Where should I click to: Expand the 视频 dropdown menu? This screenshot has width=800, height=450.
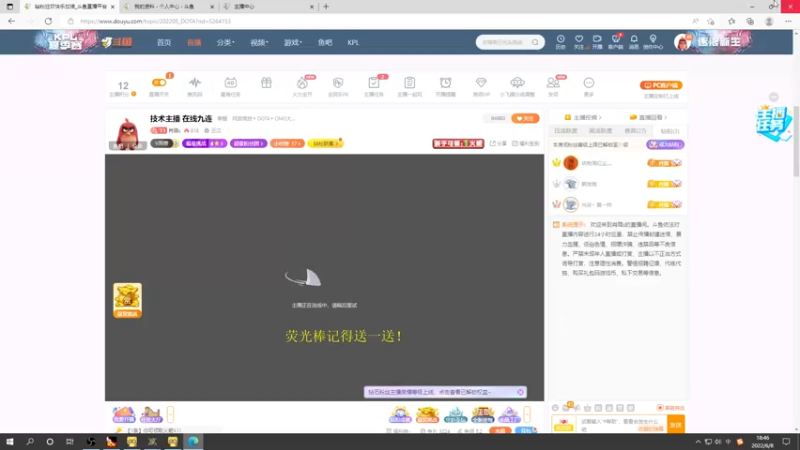tap(259, 42)
